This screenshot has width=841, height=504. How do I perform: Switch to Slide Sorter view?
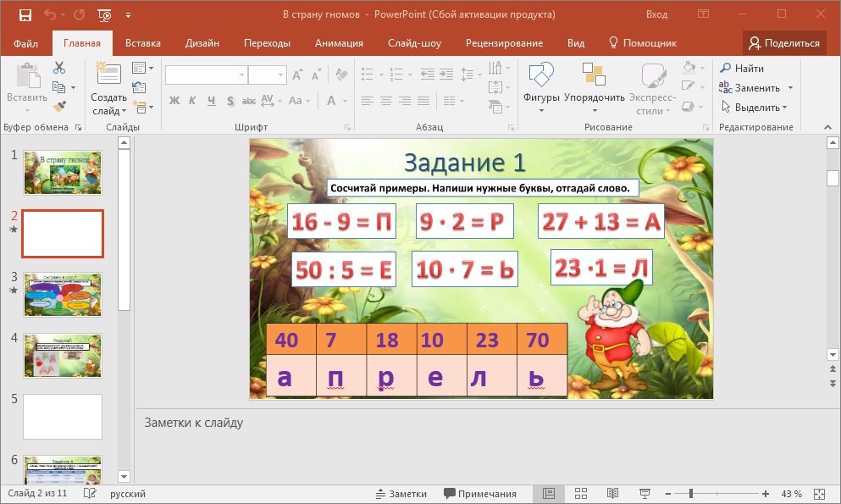tap(581, 493)
